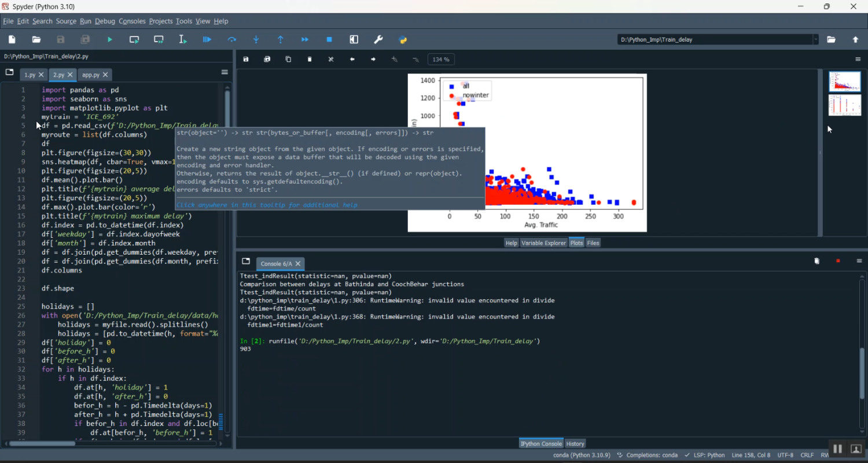Click the Run file green play icon
The height and width of the screenshot is (463, 868).
click(110, 40)
